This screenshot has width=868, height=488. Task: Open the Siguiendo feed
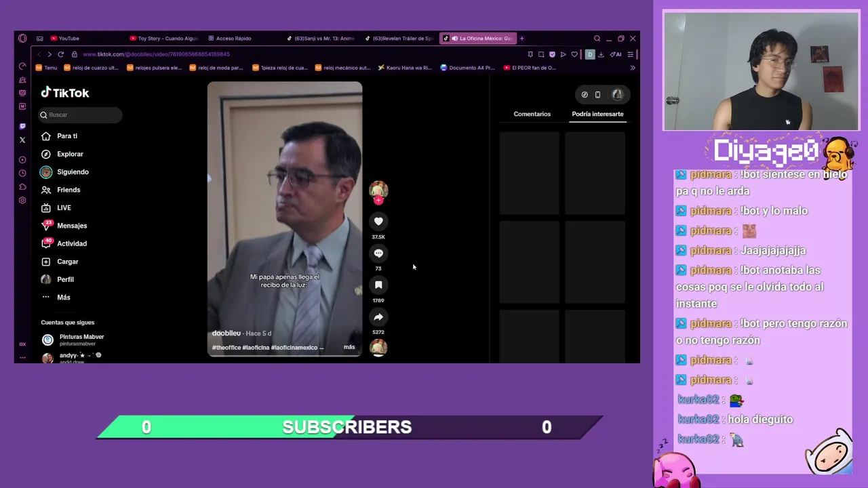[65, 171]
